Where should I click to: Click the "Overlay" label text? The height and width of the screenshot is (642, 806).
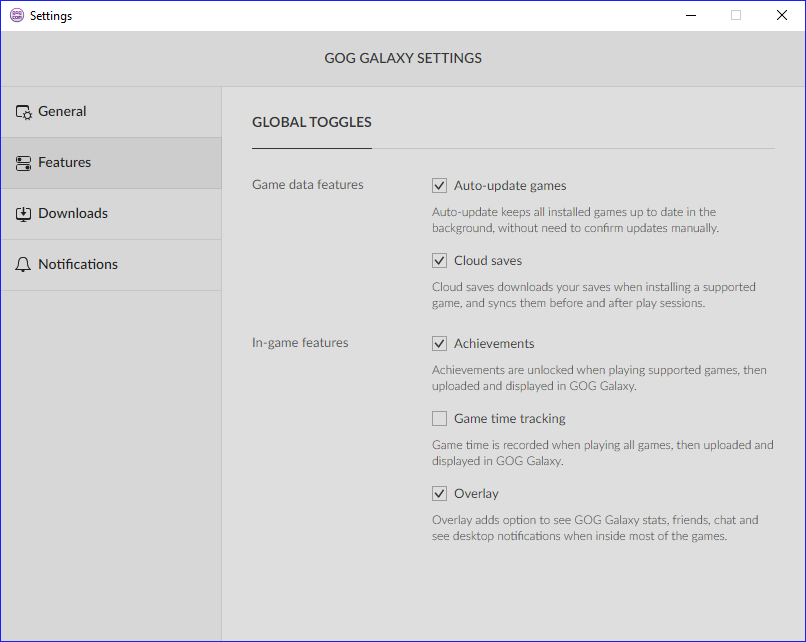coord(476,494)
